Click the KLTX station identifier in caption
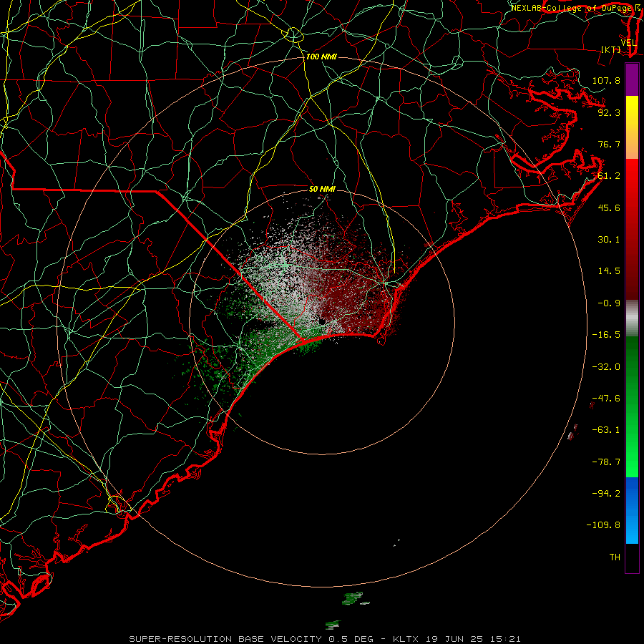This screenshot has width=644, height=644. 406,639
